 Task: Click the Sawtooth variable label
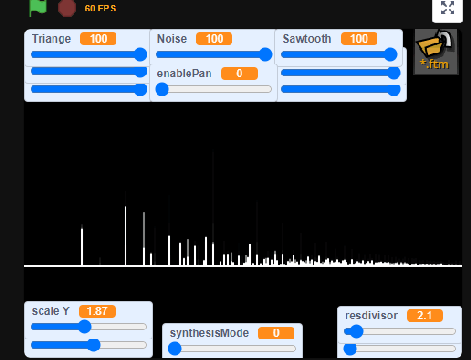pyautogui.click(x=307, y=39)
